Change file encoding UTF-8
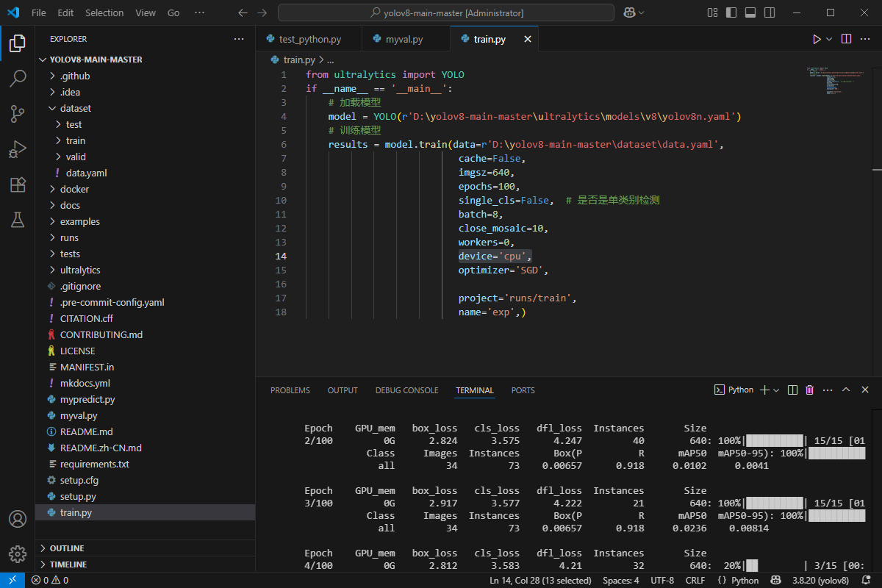The width and height of the screenshot is (882, 588). (662, 580)
